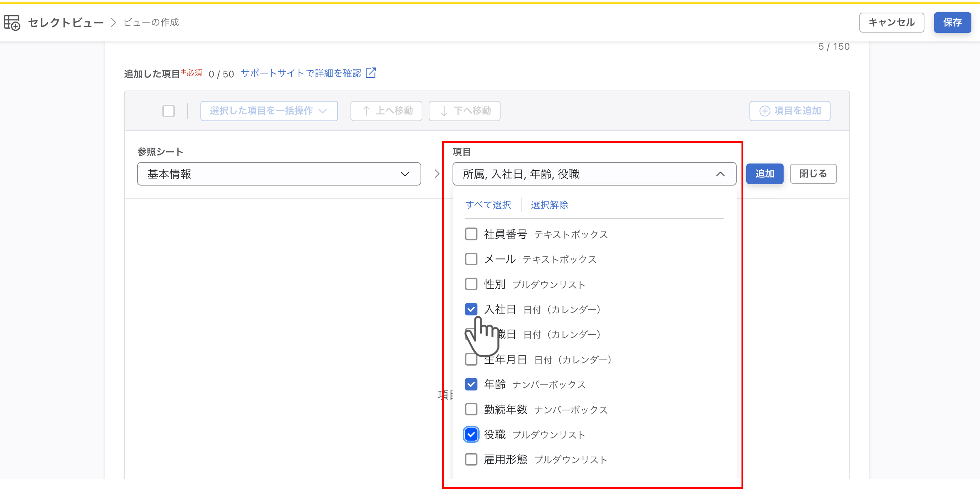Click the blue 追加 button
This screenshot has width=980, height=489.
coord(765,174)
